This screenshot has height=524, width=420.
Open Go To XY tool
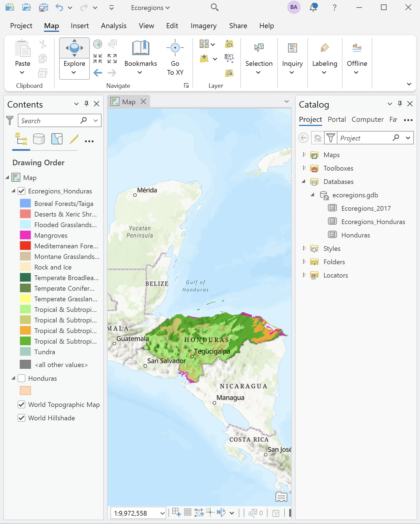click(175, 58)
